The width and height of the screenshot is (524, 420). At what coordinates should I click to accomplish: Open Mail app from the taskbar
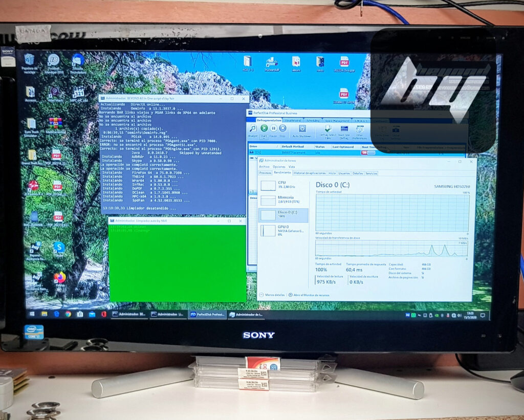pyautogui.click(x=92, y=314)
